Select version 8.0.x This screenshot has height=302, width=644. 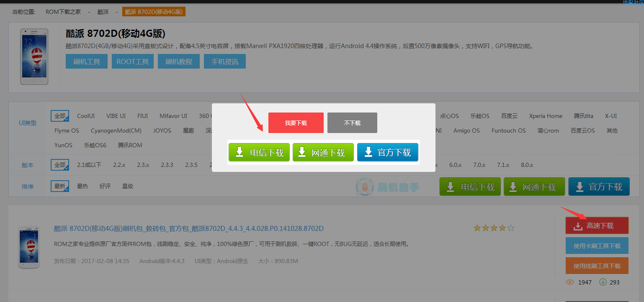point(527,165)
